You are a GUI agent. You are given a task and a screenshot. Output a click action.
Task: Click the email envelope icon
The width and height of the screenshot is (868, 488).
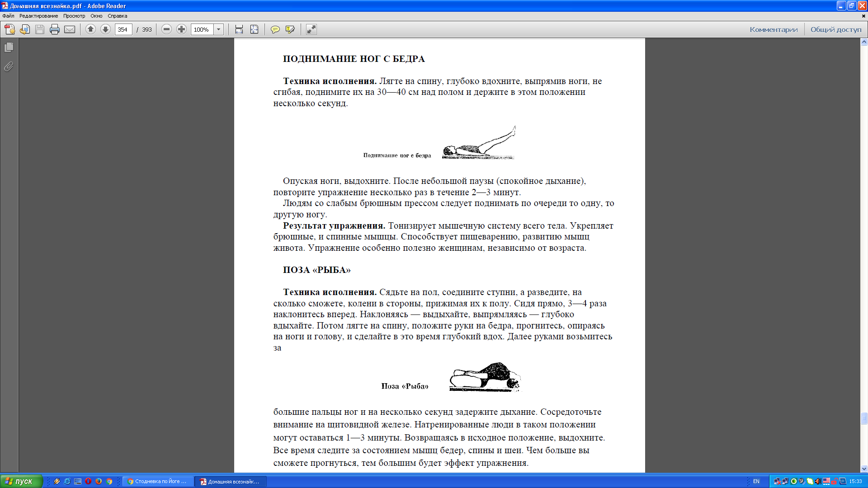pyautogui.click(x=70, y=29)
